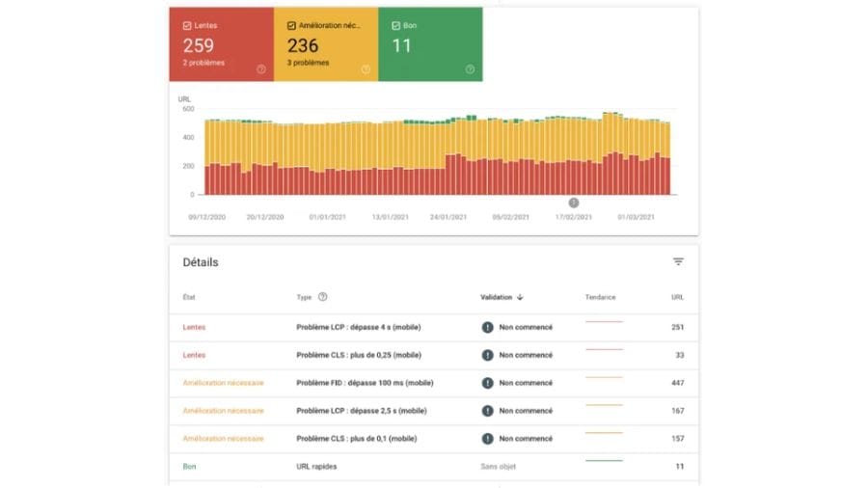The width and height of the screenshot is (868, 488).
Task: Click the Tendance column header
Action: click(600, 297)
